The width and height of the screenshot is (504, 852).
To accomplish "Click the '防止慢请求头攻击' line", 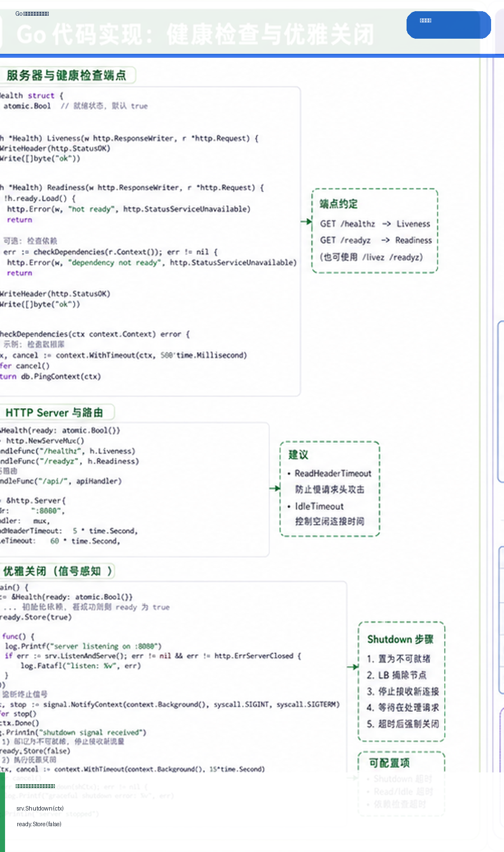I will pyautogui.click(x=330, y=489).
